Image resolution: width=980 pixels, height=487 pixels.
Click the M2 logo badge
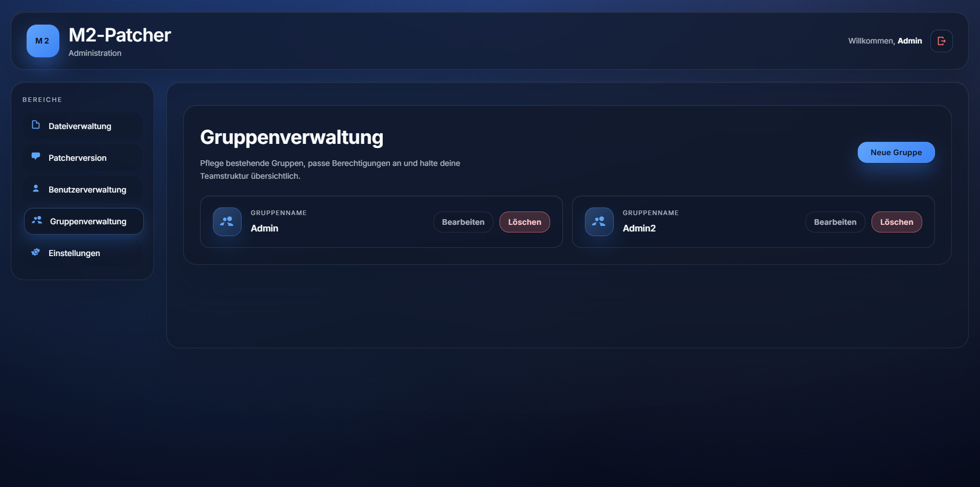click(x=43, y=41)
